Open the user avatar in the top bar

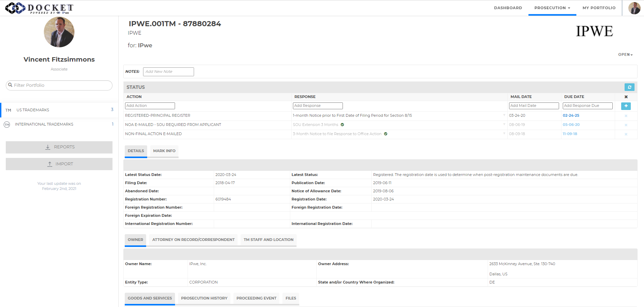pyautogui.click(x=634, y=8)
